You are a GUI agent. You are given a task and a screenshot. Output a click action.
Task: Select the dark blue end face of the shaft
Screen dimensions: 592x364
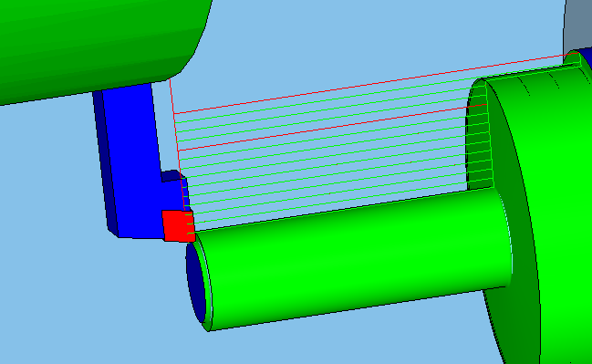click(195, 283)
